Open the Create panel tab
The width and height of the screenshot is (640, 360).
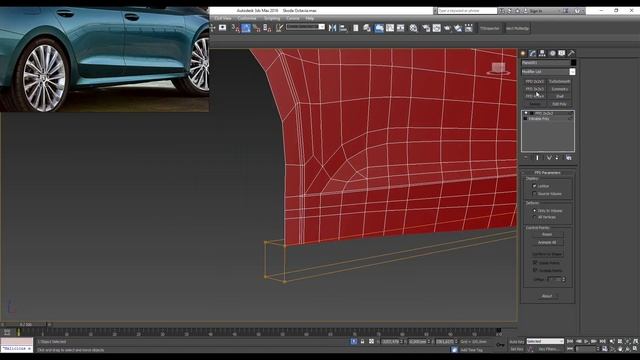point(523,53)
